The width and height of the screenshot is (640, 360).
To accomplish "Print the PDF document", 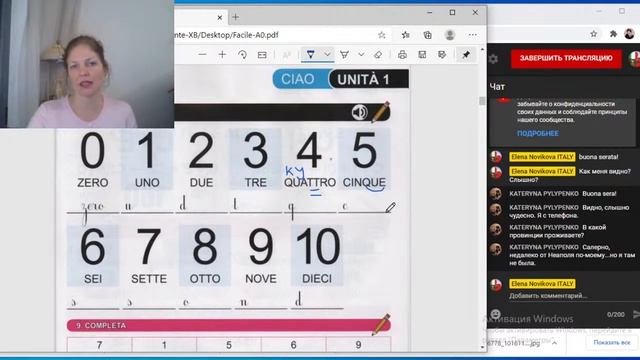I will pos(402,55).
